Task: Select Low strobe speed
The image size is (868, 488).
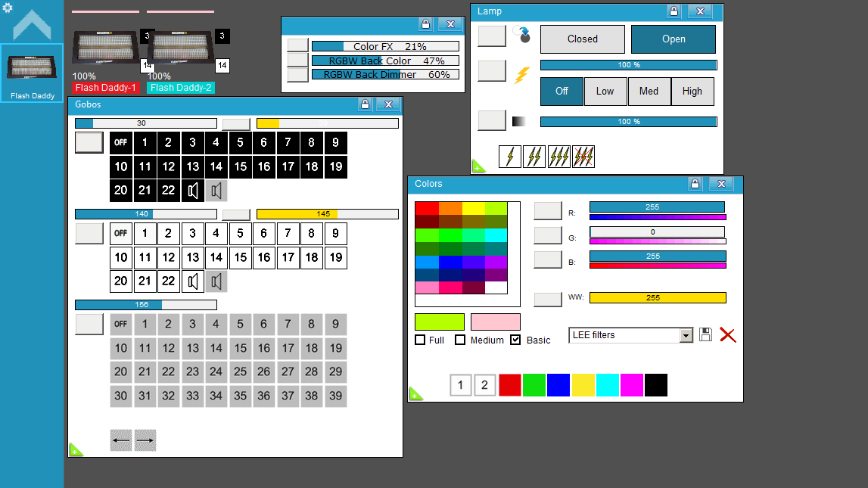Action: pyautogui.click(x=605, y=92)
